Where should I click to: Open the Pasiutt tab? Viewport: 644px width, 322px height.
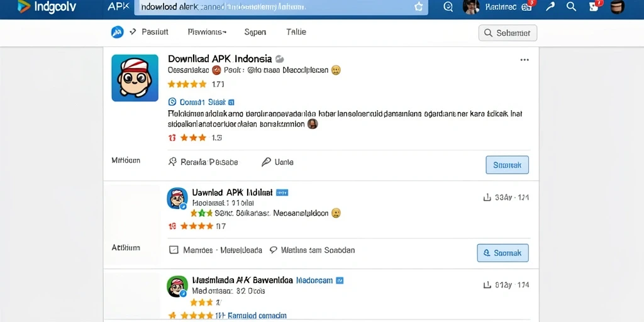pos(155,32)
